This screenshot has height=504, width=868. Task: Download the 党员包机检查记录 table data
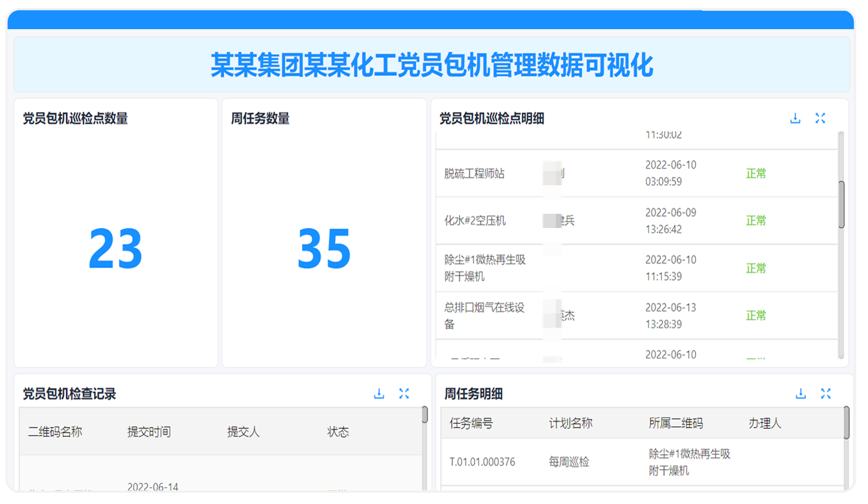[x=379, y=393]
